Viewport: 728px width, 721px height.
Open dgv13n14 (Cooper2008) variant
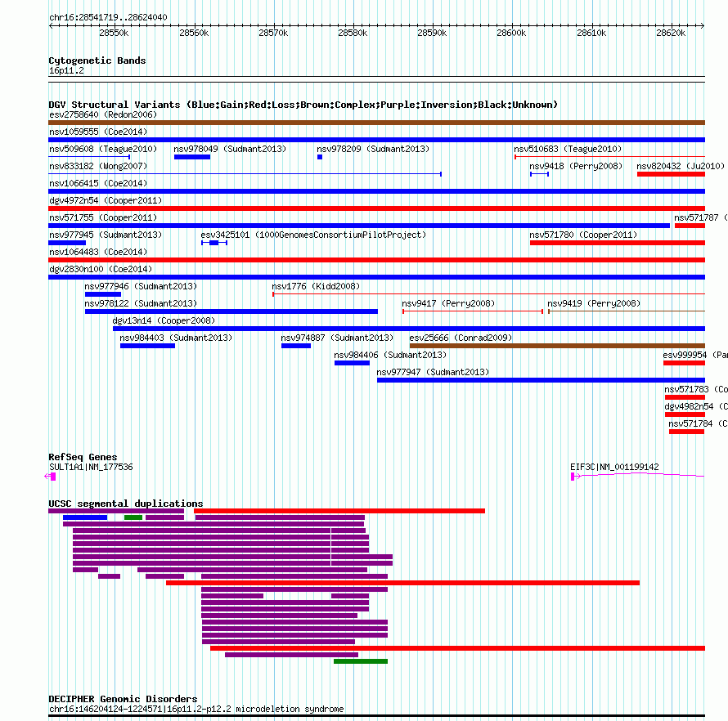pos(164,320)
